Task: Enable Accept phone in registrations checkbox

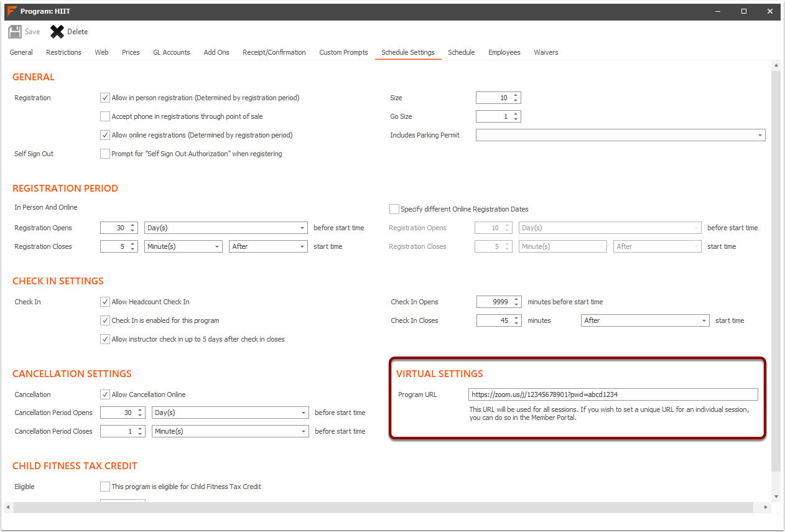Action: pos(105,116)
